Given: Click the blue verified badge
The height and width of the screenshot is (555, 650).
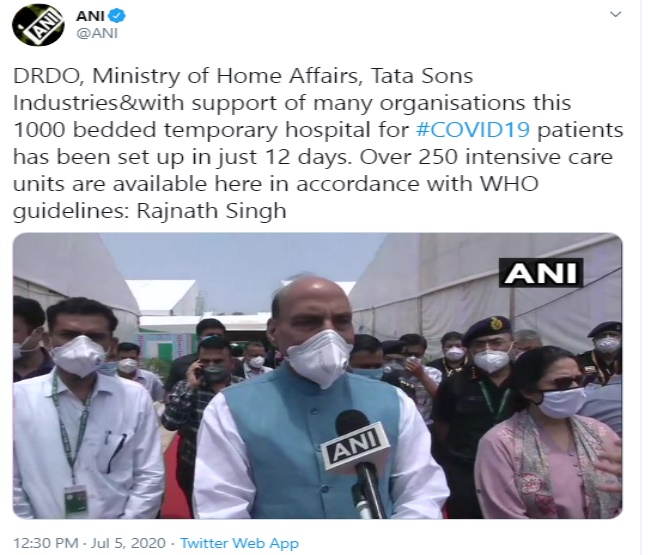Looking at the screenshot, I should click(x=116, y=15).
